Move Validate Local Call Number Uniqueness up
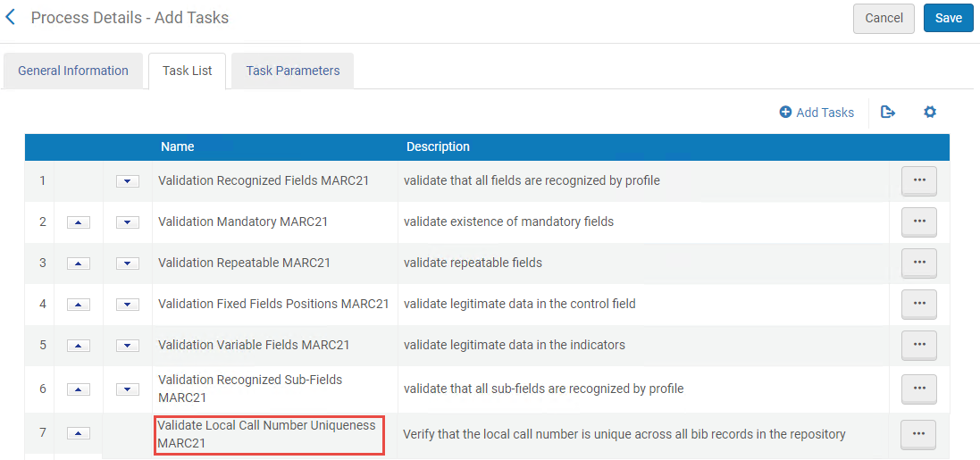The height and width of the screenshot is (460, 980). (78, 433)
